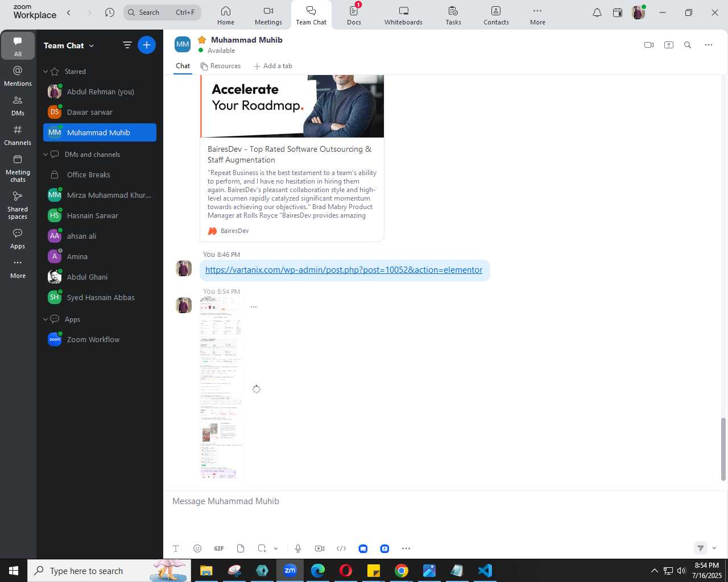Click the back navigation arrow
Image resolution: width=728 pixels, height=582 pixels.
pyautogui.click(x=69, y=13)
